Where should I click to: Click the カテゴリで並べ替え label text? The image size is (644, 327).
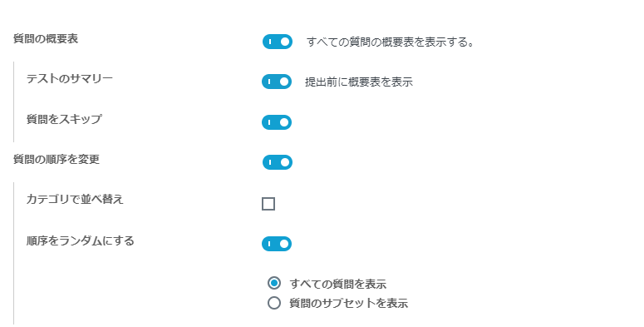75,199
